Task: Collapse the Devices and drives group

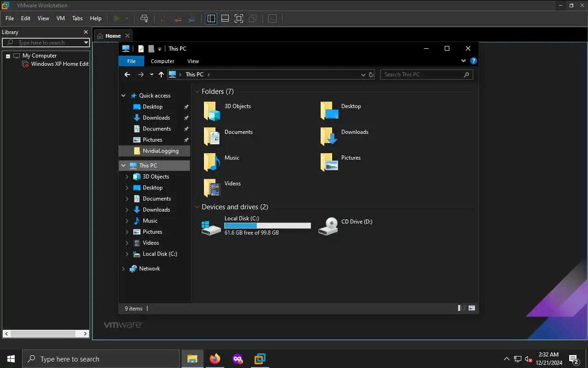Action: point(197,207)
